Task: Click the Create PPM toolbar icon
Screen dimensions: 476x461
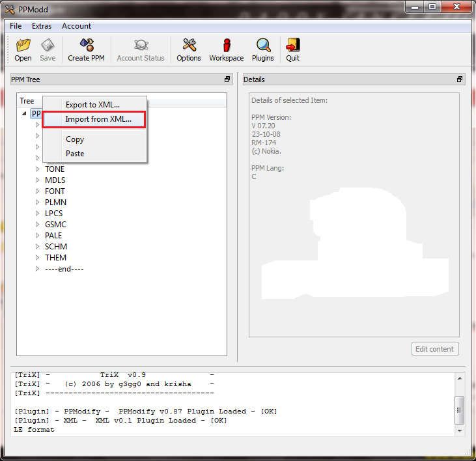Action: click(87, 45)
